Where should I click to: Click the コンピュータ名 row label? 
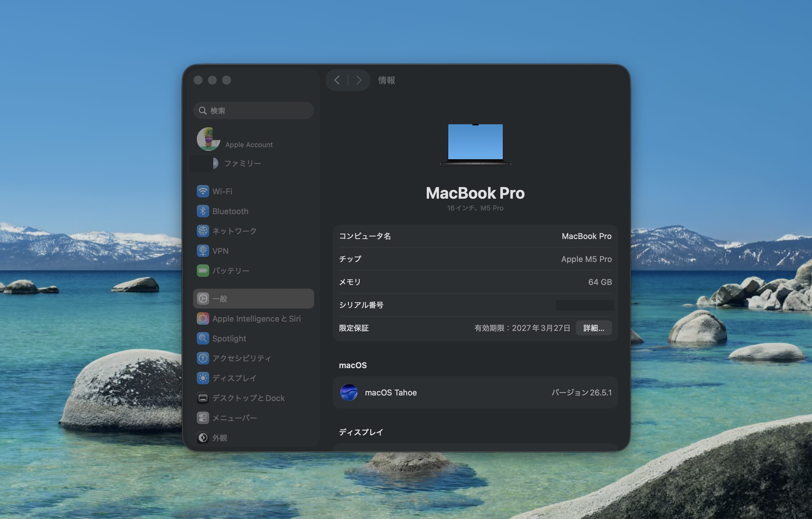click(365, 236)
